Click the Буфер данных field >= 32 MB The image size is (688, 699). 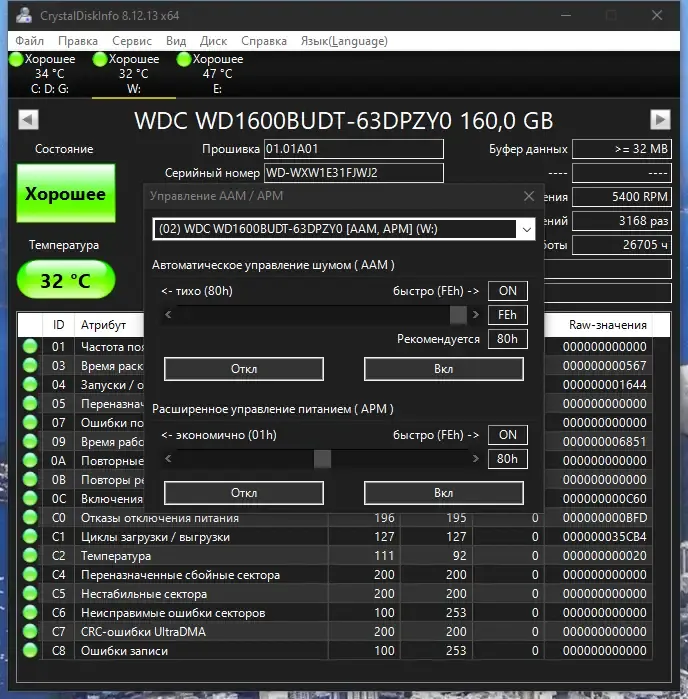622,149
